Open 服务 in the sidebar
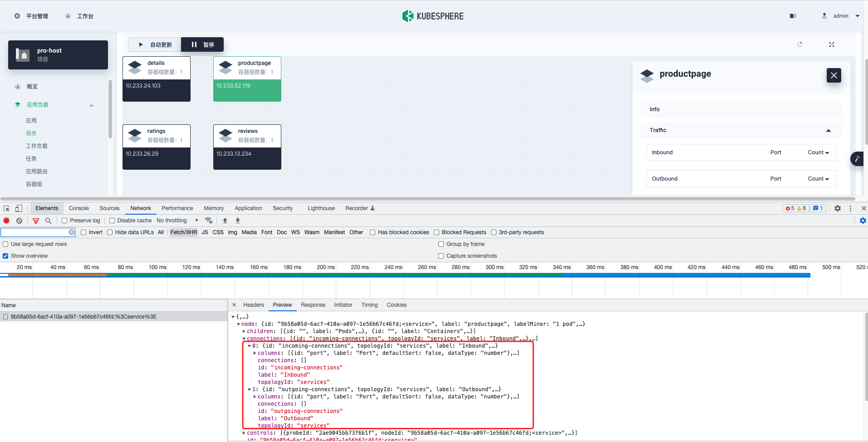 tap(31, 133)
